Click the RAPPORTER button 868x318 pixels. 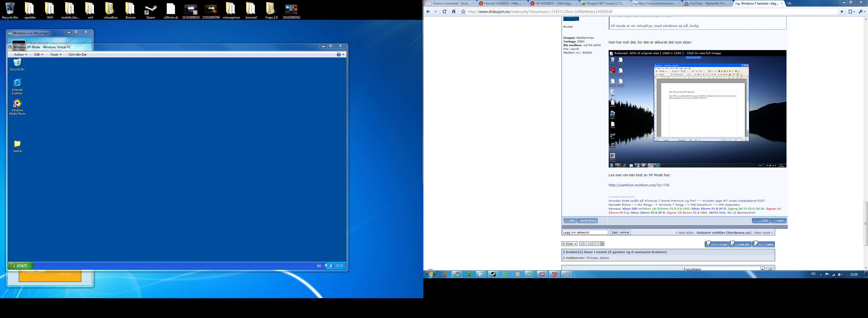tap(587, 221)
